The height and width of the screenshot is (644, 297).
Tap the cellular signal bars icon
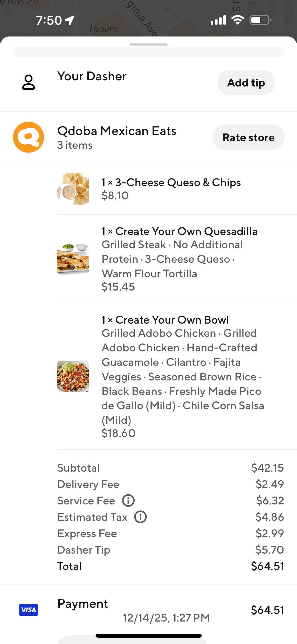(218, 20)
